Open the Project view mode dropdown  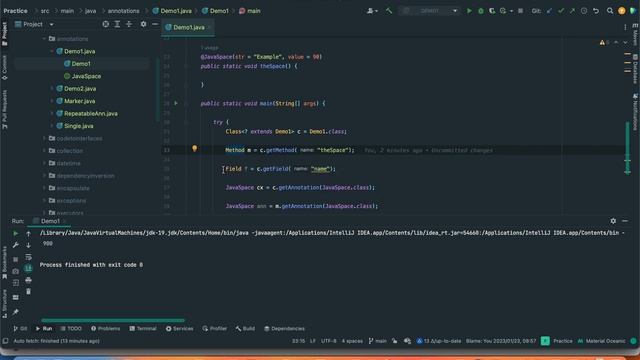pyautogui.click(x=51, y=24)
